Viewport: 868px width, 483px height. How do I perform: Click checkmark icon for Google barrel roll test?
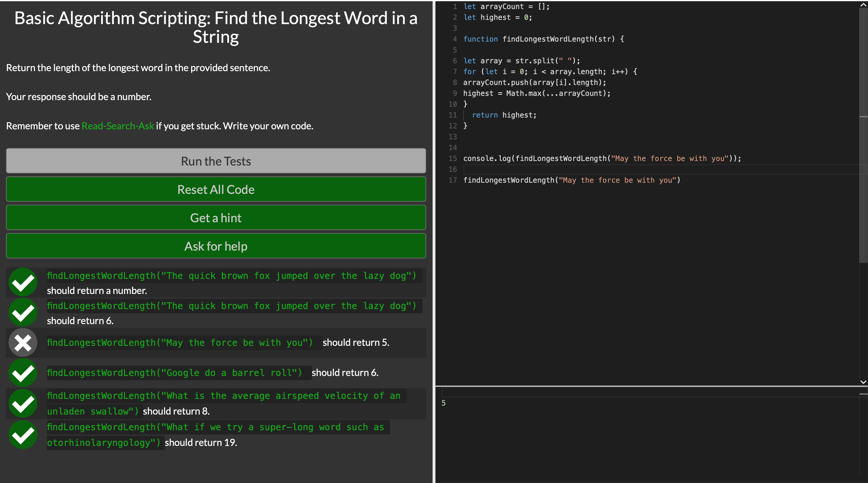point(23,372)
